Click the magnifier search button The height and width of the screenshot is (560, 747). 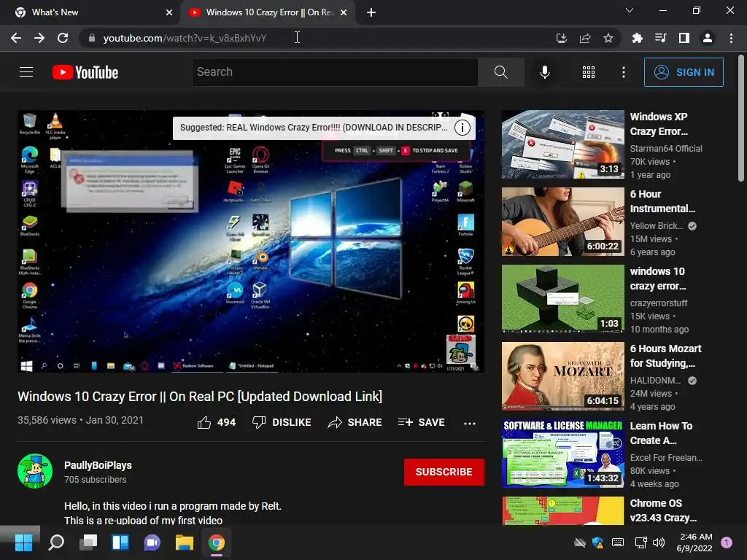tap(500, 72)
